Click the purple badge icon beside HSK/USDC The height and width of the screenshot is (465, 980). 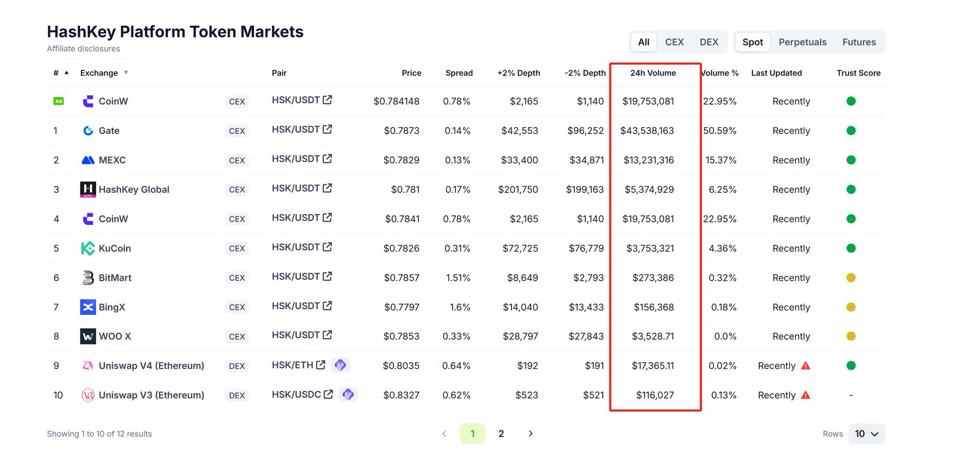[348, 394]
